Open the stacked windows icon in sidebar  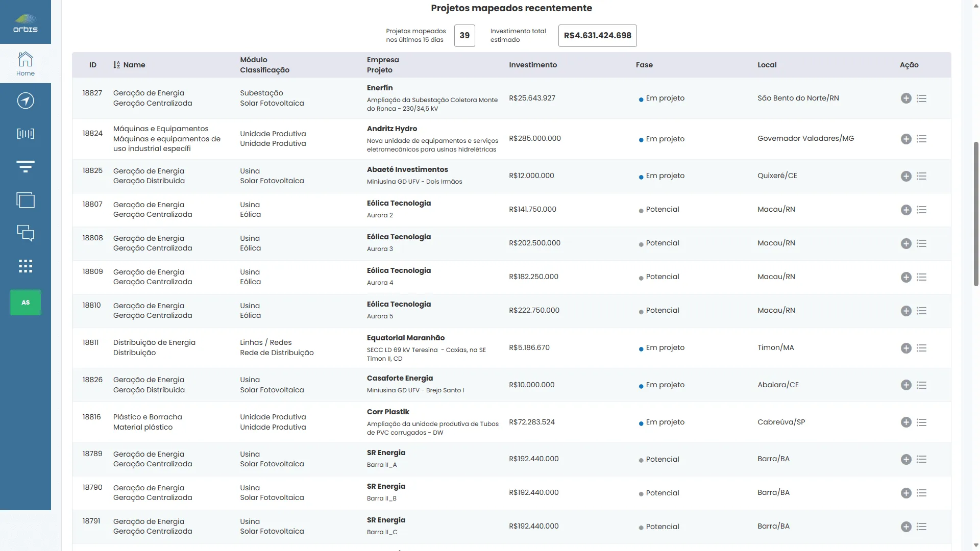(26, 200)
